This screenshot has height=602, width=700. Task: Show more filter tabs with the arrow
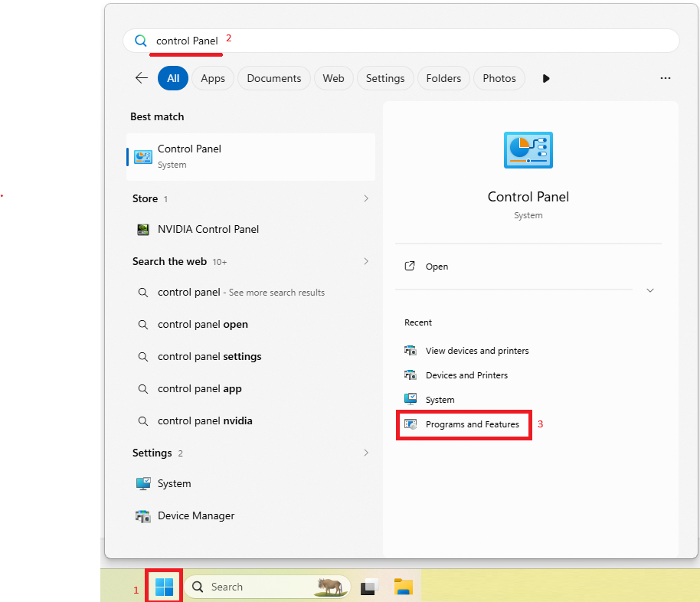coord(545,79)
